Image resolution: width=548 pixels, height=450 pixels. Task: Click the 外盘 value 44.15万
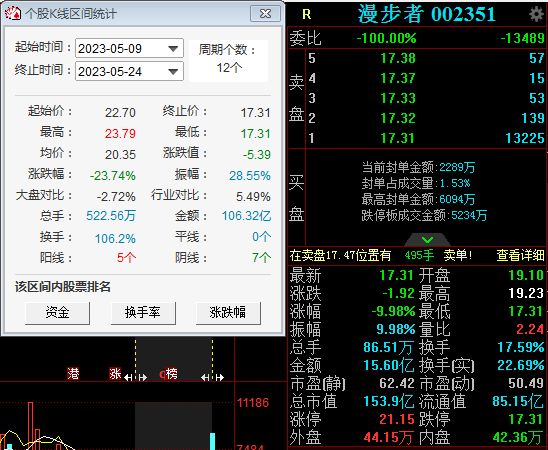(389, 437)
